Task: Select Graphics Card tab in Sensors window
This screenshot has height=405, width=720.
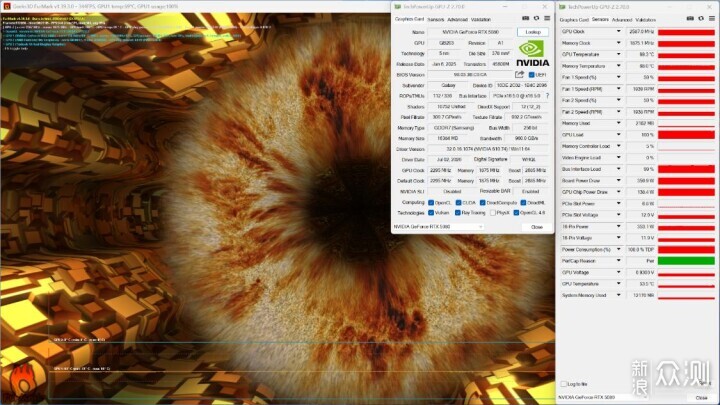Action: tap(574, 20)
